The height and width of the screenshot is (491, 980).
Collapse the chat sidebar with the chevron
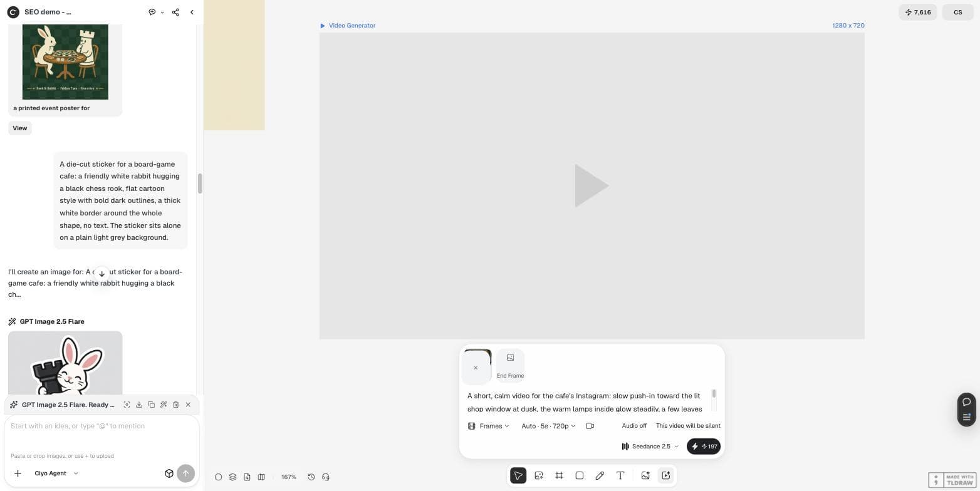click(x=192, y=12)
